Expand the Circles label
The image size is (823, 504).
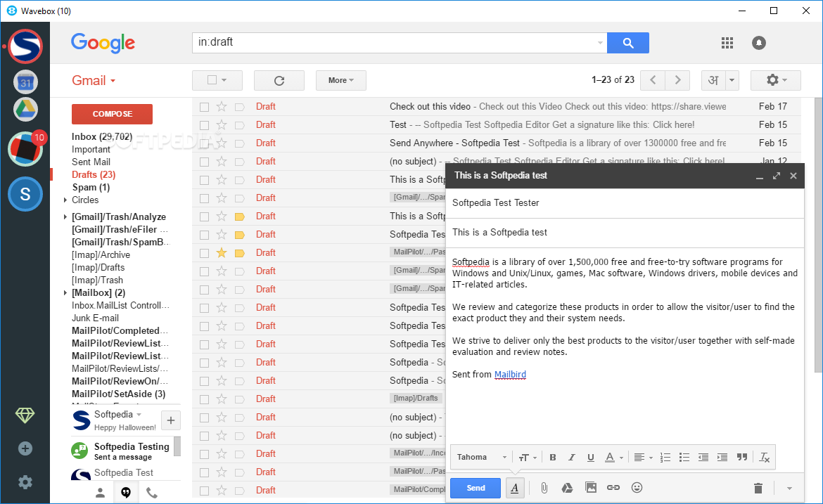pos(65,200)
